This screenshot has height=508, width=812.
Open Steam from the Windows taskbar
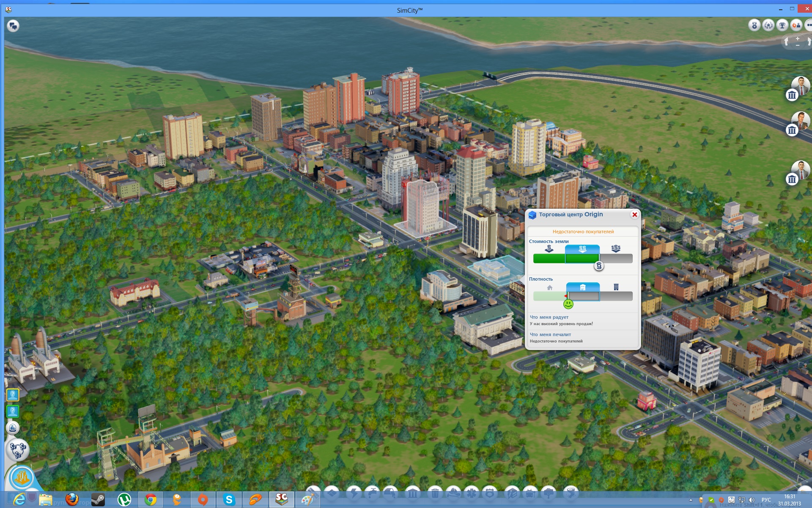tap(98, 500)
